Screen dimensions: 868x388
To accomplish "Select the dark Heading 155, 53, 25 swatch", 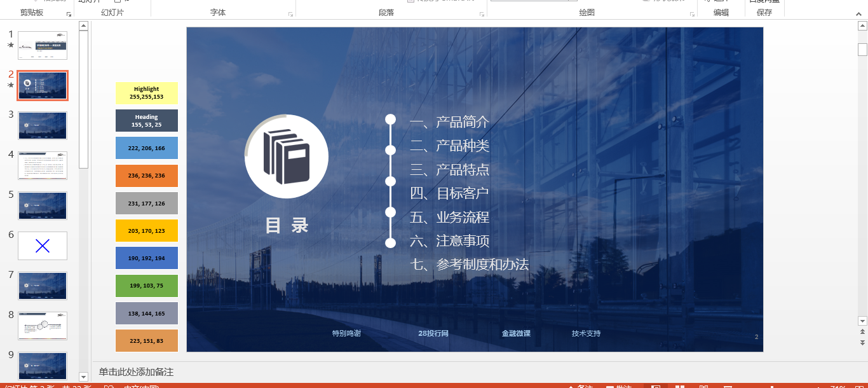I will 147,121.
